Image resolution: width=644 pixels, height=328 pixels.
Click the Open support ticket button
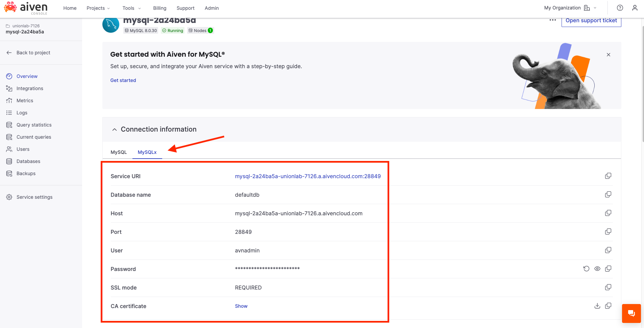coord(591,20)
